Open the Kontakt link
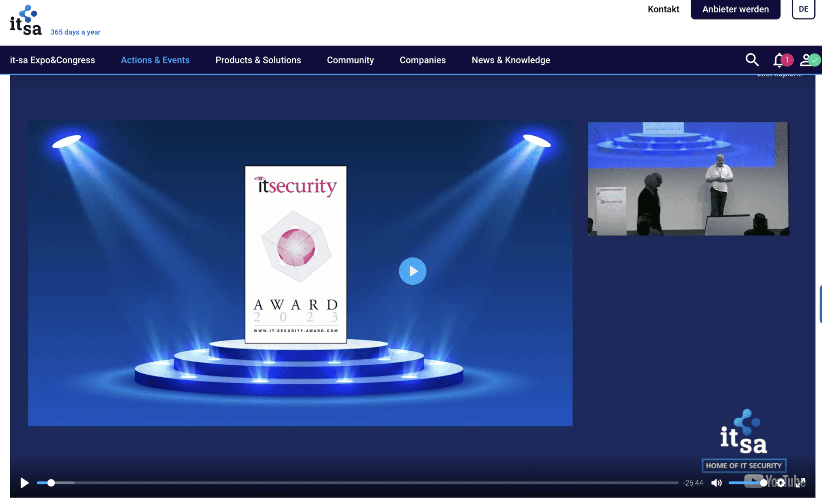Viewport: 822px width, 504px height. point(663,9)
